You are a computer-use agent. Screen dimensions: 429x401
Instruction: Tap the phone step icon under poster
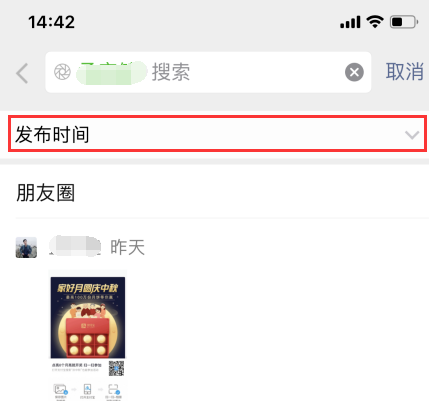click(87, 389)
